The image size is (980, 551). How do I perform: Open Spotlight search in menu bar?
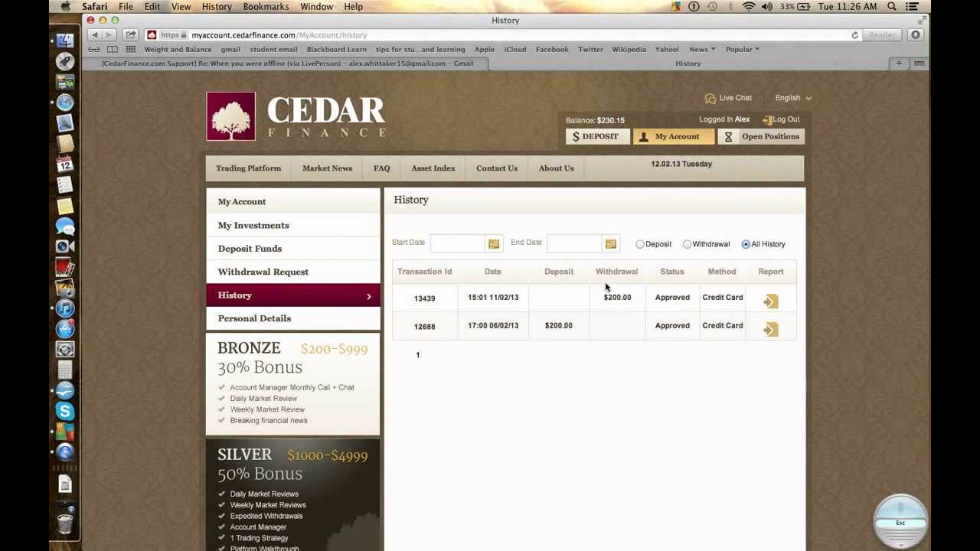tap(892, 6)
